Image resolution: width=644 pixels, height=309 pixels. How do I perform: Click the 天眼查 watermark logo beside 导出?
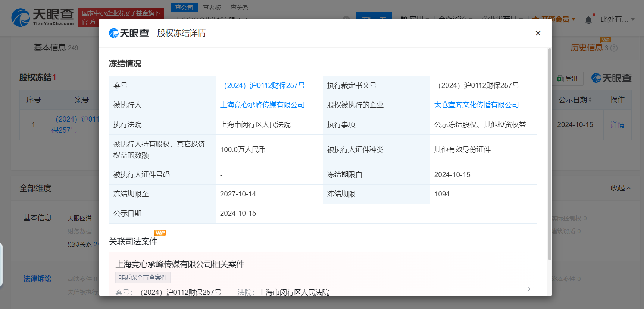pyautogui.click(x=612, y=78)
